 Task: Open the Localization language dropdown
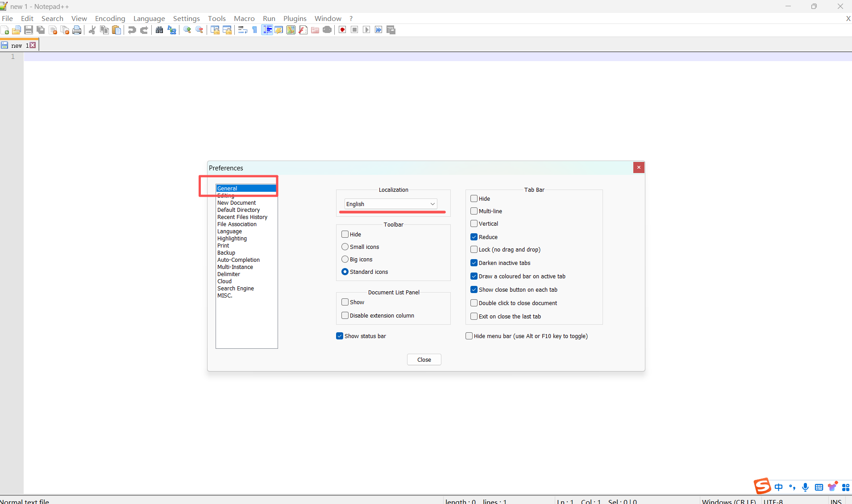pos(391,204)
